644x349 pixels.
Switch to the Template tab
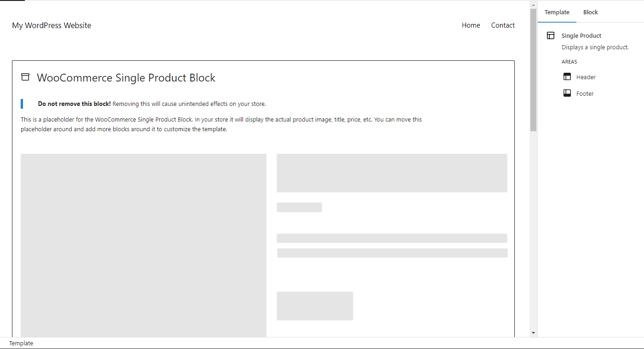pyautogui.click(x=557, y=12)
